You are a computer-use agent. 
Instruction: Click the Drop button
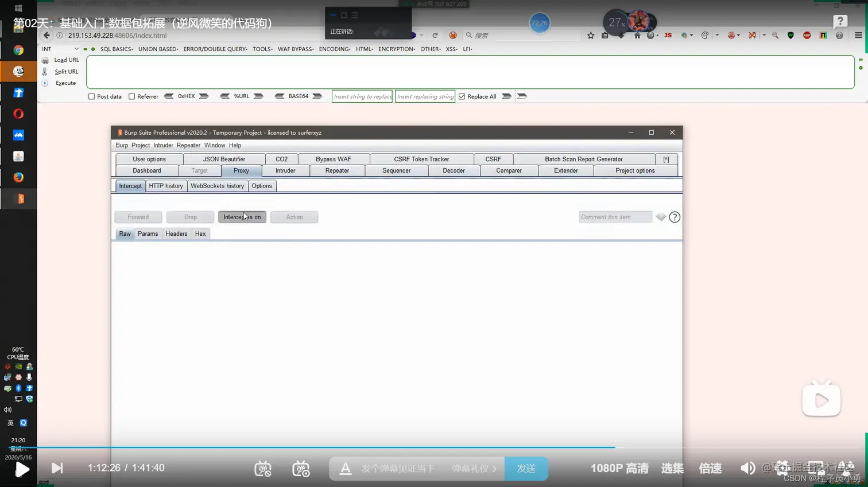[190, 217]
